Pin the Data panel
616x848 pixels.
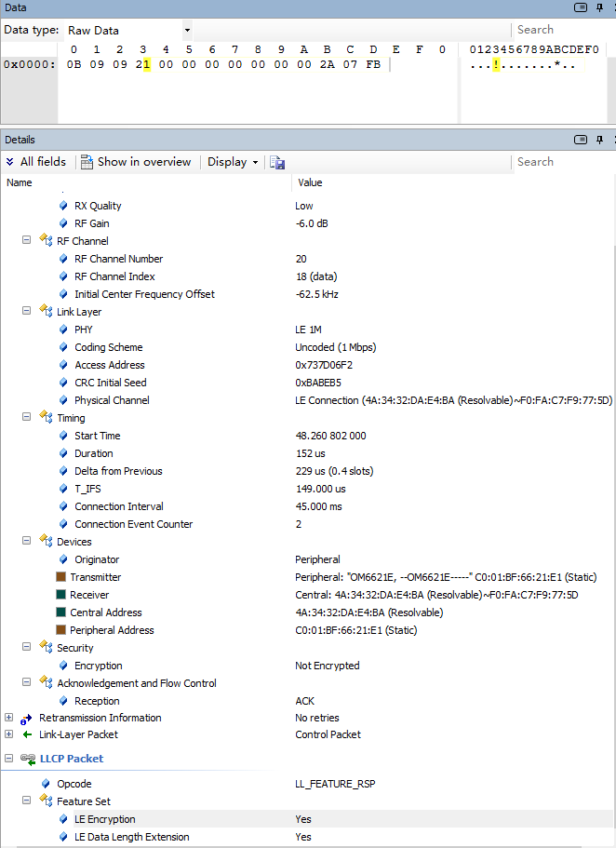coord(600,7)
